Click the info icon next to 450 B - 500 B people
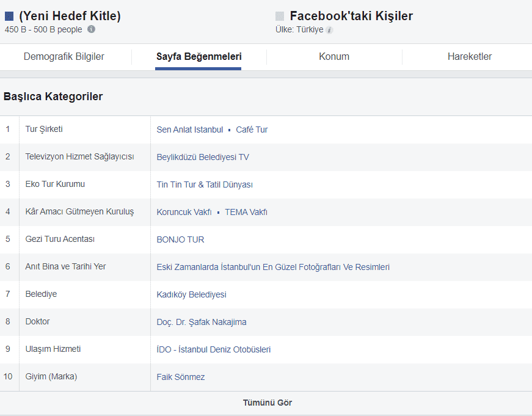The image size is (532, 416). tap(90, 29)
